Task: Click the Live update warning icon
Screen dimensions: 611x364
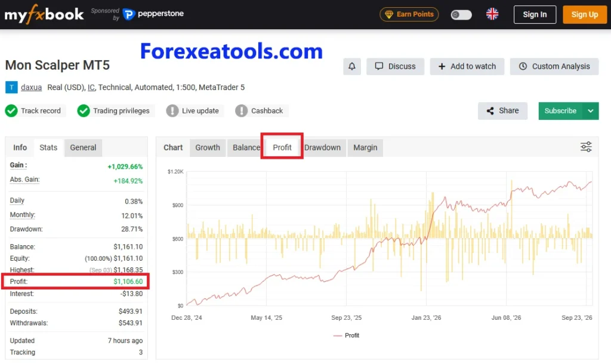Action: tap(172, 110)
